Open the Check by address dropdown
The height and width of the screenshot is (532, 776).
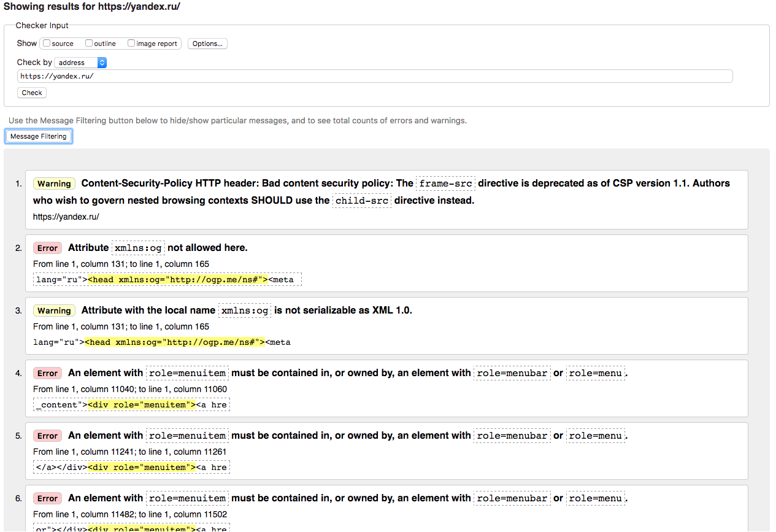[80, 62]
